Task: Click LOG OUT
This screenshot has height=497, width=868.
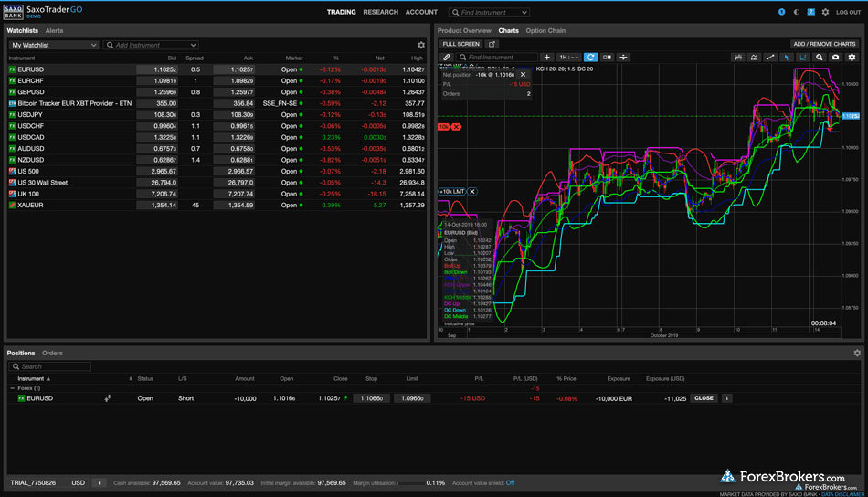Action: pyautogui.click(x=848, y=12)
